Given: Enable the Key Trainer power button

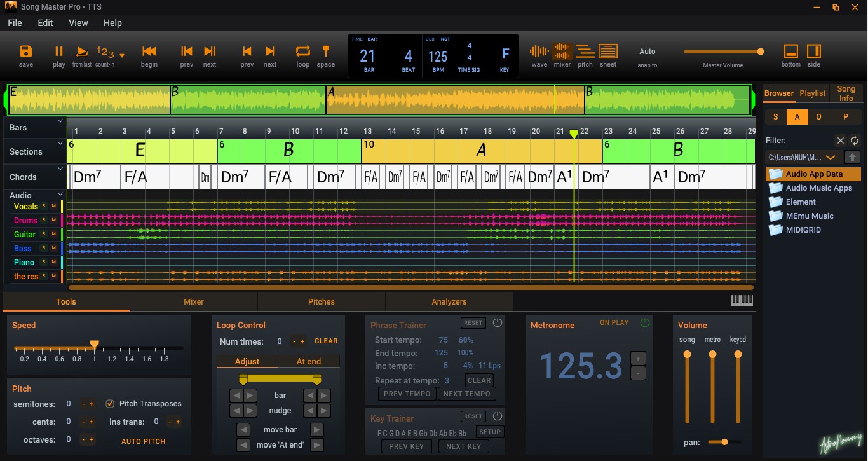Looking at the screenshot, I should (498, 416).
